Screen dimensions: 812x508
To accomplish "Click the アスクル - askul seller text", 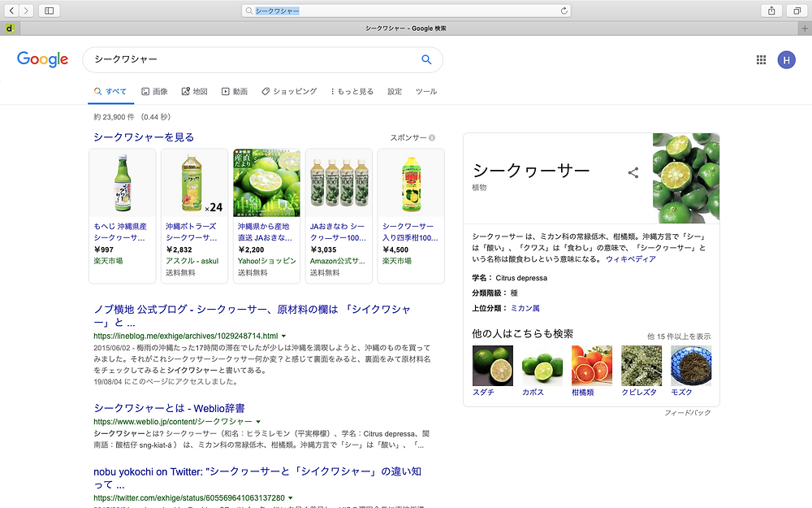I will pos(192,261).
